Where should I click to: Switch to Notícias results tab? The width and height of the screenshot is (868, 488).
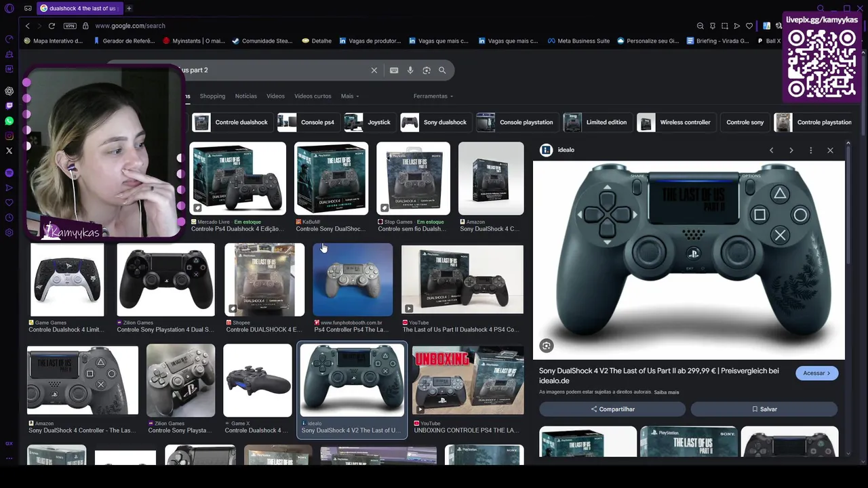pyautogui.click(x=245, y=96)
